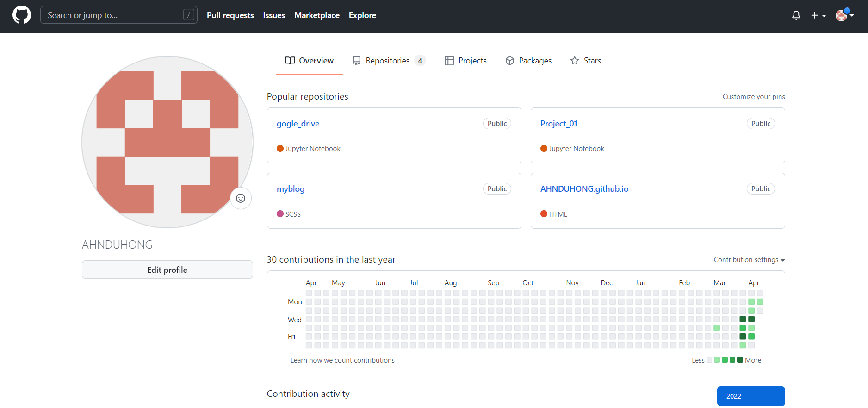The height and width of the screenshot is (408, 868).
Task: Open the notifications bell
Action: [x=796, y=15]
